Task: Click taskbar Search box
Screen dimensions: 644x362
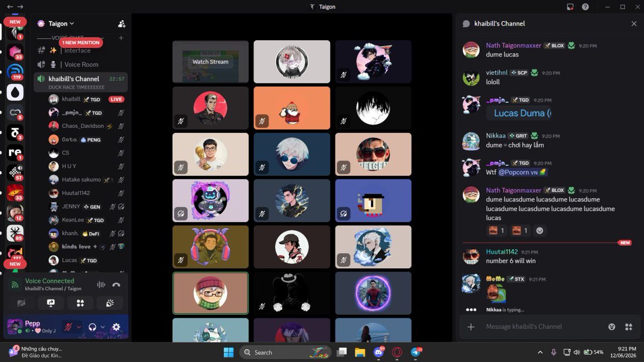Action: click(x=284, y=352)
